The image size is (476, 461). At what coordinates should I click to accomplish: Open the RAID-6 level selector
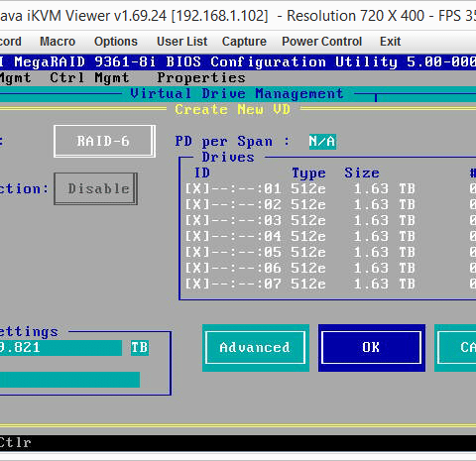(x=104, y=141)
